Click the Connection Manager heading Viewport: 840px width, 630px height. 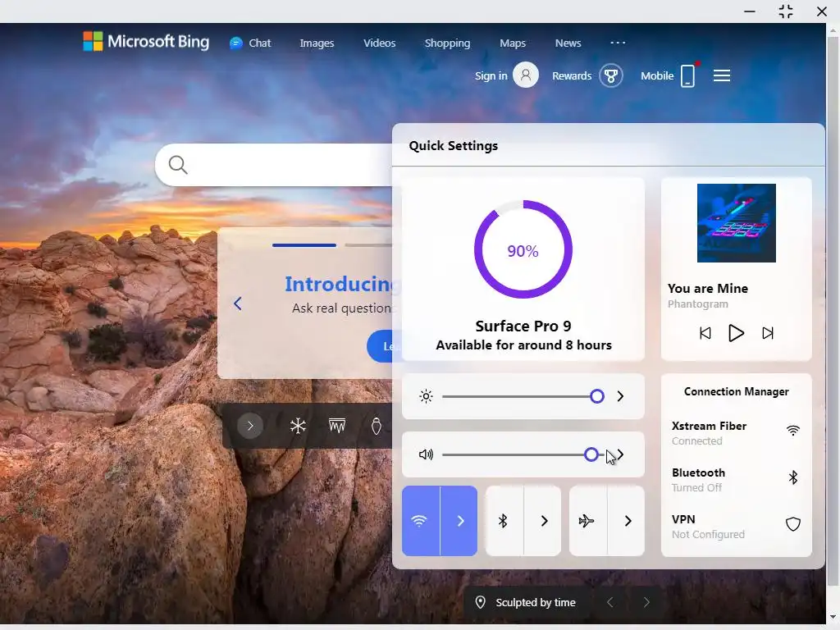click(736, 391)
